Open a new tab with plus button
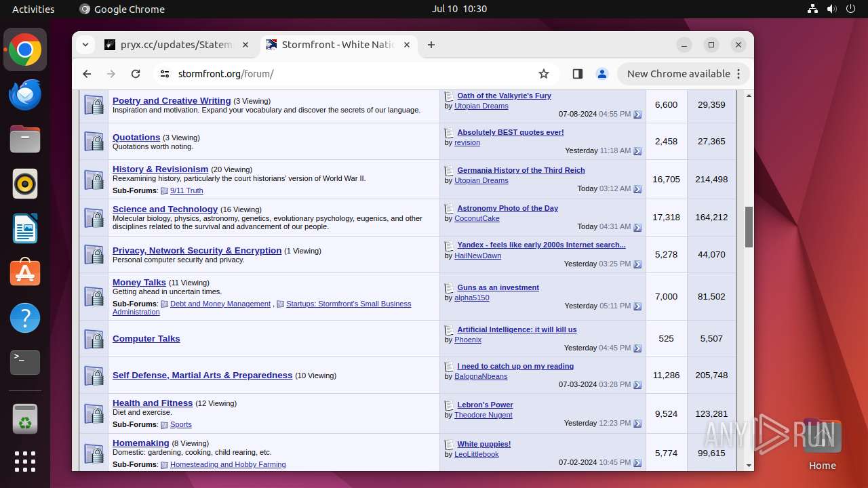The height and width of the screenshot is (488, 868). pyautogui.click(x=431, y=45)
